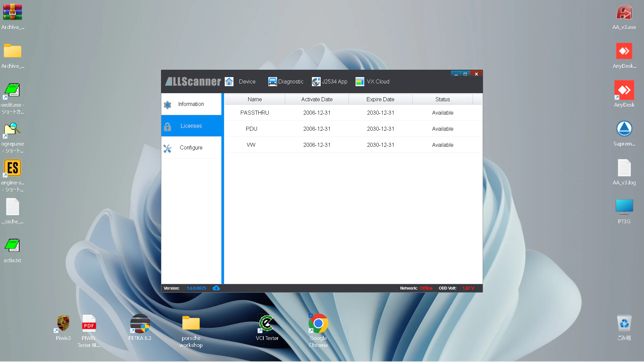
Task: Open the VX Cloud tab
Action: (378, 81)
